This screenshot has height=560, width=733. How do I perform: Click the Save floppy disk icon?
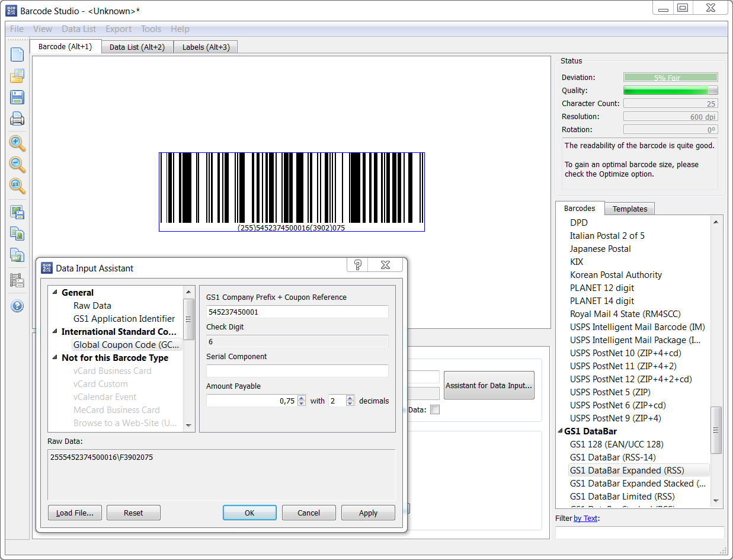pos(17,98)
